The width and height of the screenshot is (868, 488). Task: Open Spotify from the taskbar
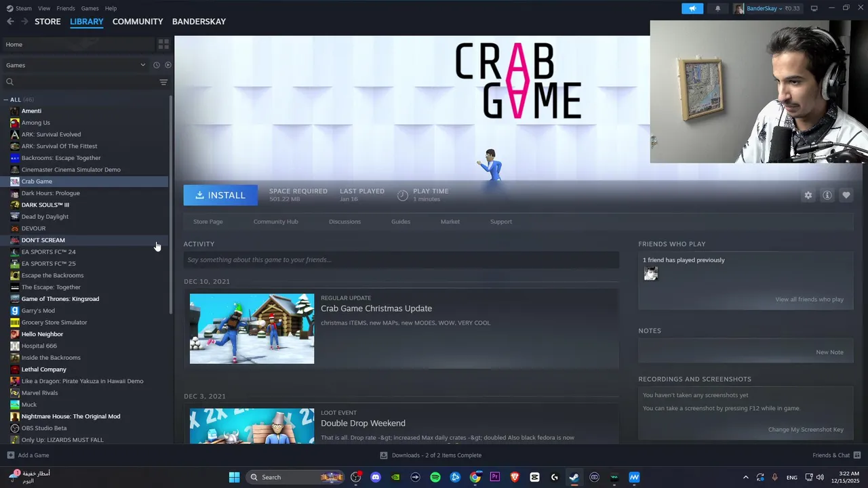[435, 477]
